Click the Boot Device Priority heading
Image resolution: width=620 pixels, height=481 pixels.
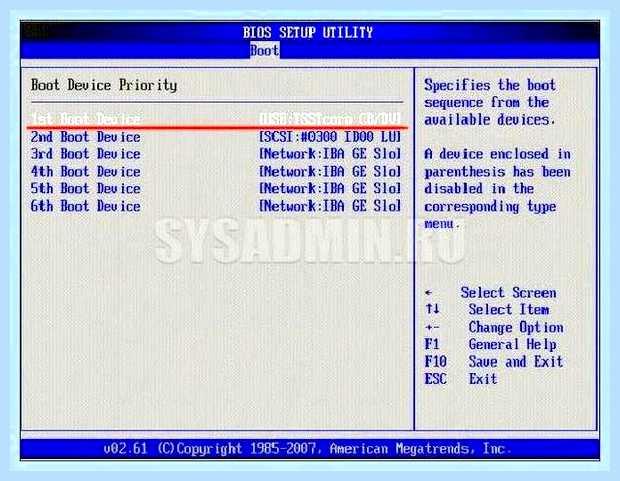pyautogui.click(x=104, y=85)
